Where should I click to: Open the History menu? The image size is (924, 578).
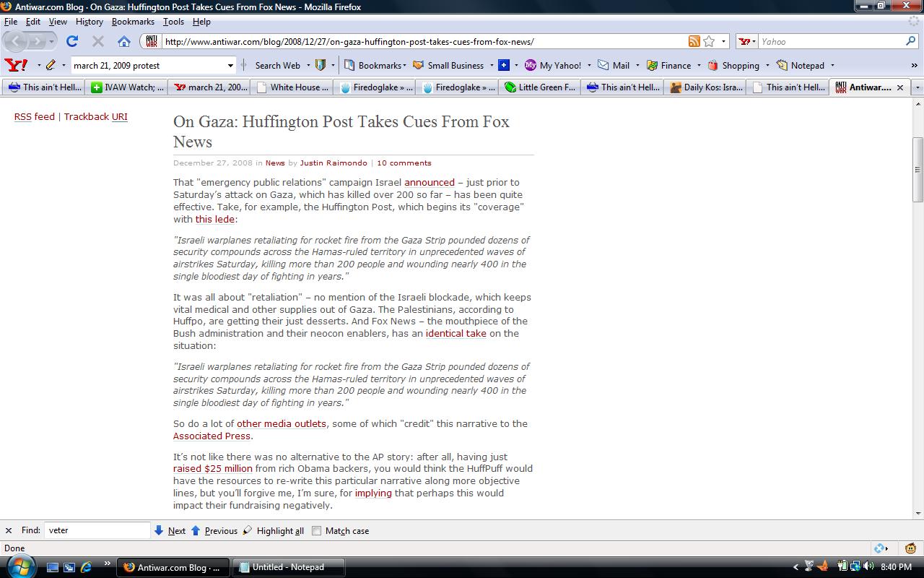(x=90, y=22)
